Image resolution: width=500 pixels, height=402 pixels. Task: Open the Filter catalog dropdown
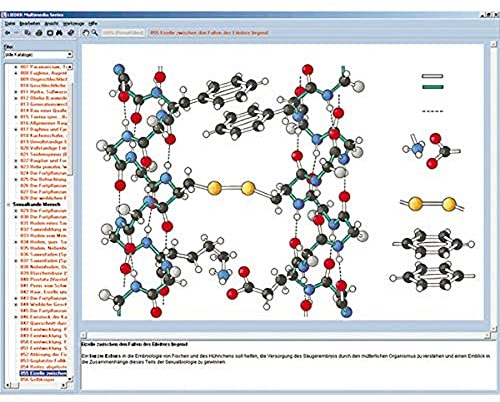pyautogui.click(x=69, y=54)
